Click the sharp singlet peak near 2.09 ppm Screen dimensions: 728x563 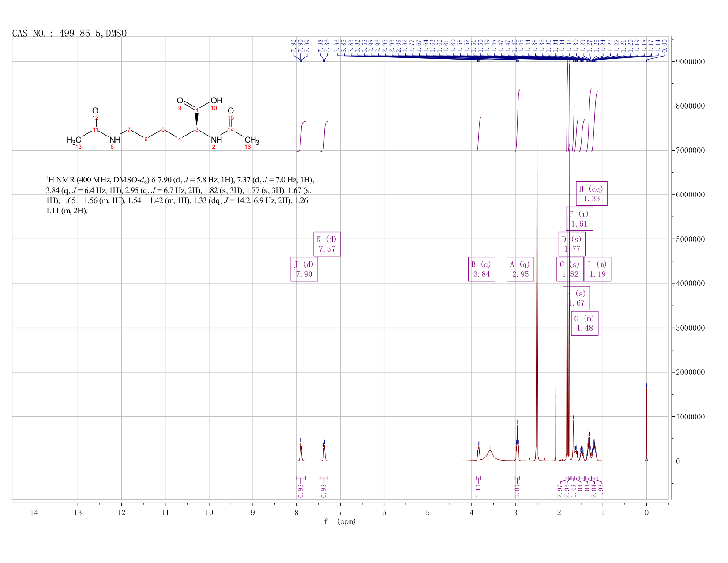555,426
